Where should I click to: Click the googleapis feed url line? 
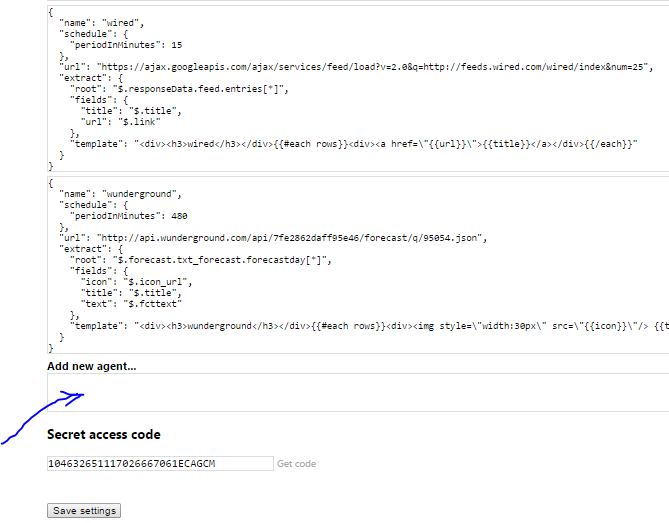(x=356, y=67)
